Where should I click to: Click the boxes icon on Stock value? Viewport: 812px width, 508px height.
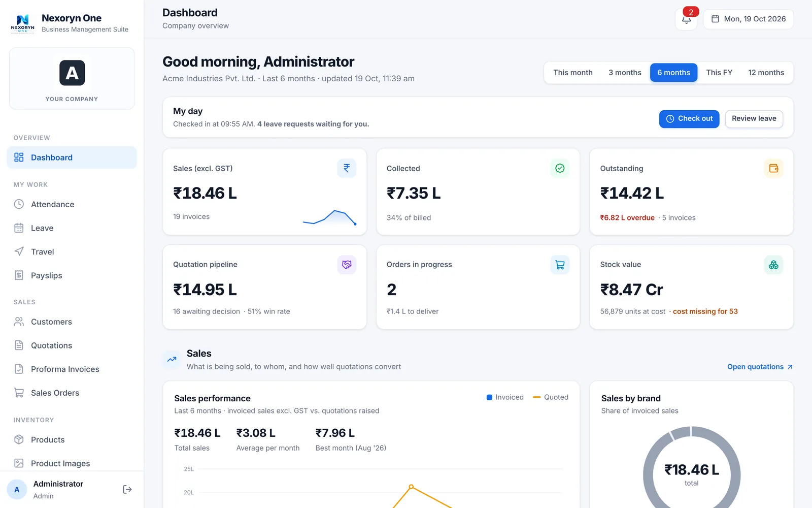[x=773, y=265]
